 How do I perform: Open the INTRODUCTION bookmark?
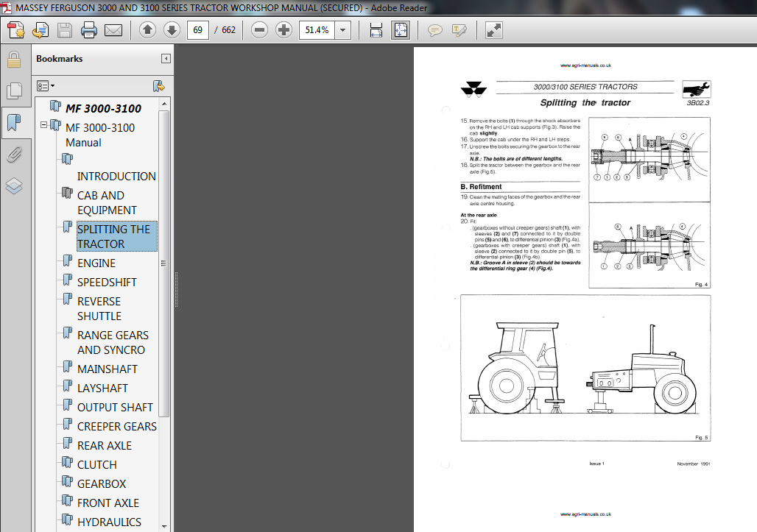click(116, 176)
